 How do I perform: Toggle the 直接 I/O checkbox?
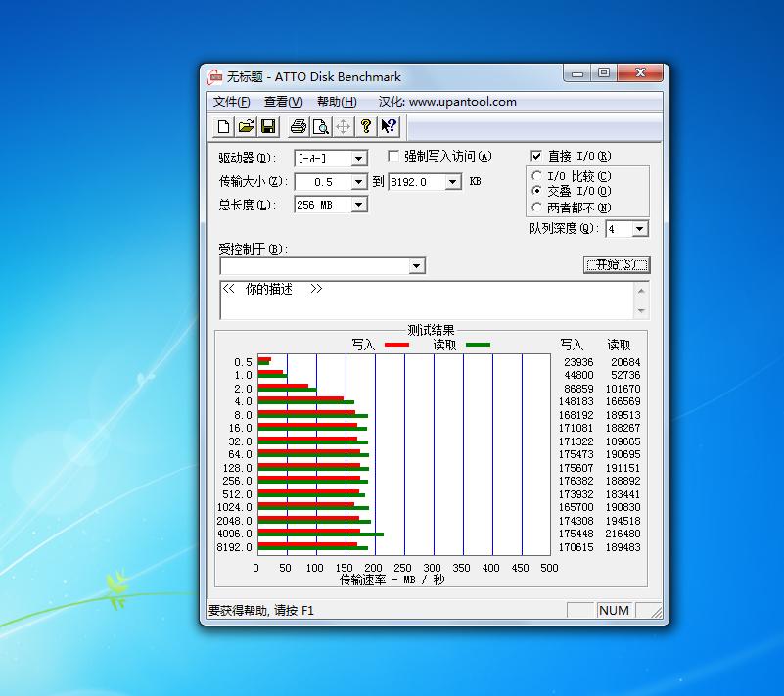pos(537,155)
